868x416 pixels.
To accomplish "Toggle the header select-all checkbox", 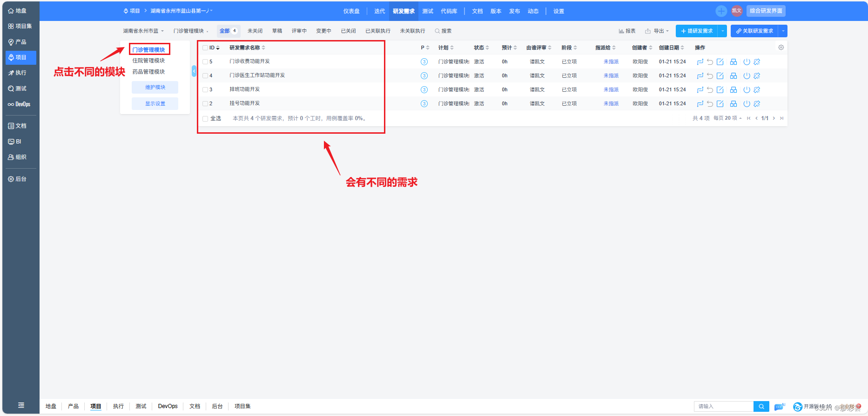I will [x=205, y=48].
